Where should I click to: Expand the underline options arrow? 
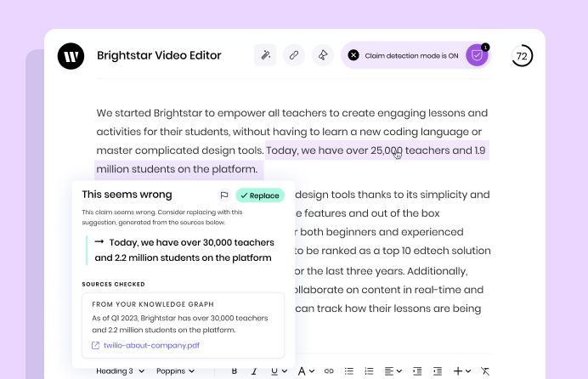coord(285,371)
